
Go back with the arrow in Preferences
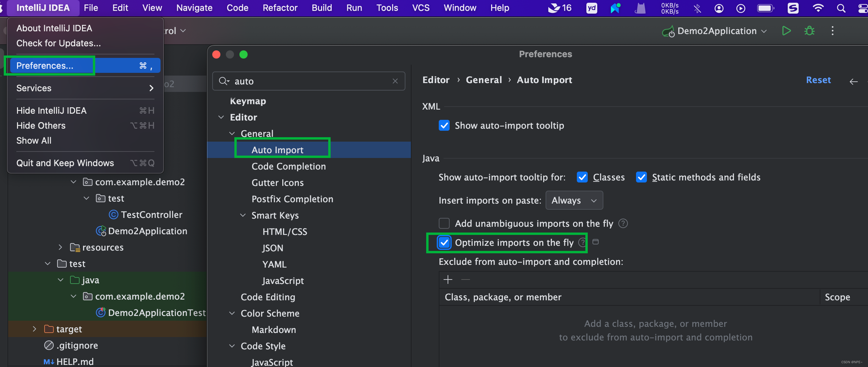[853, 81]
